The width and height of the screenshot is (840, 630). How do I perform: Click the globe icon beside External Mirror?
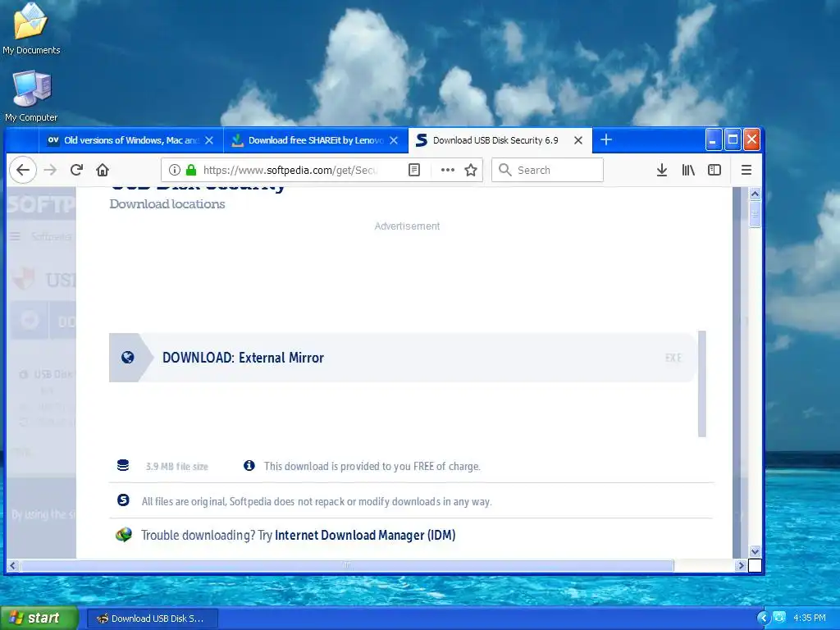[x=127, y=358]
